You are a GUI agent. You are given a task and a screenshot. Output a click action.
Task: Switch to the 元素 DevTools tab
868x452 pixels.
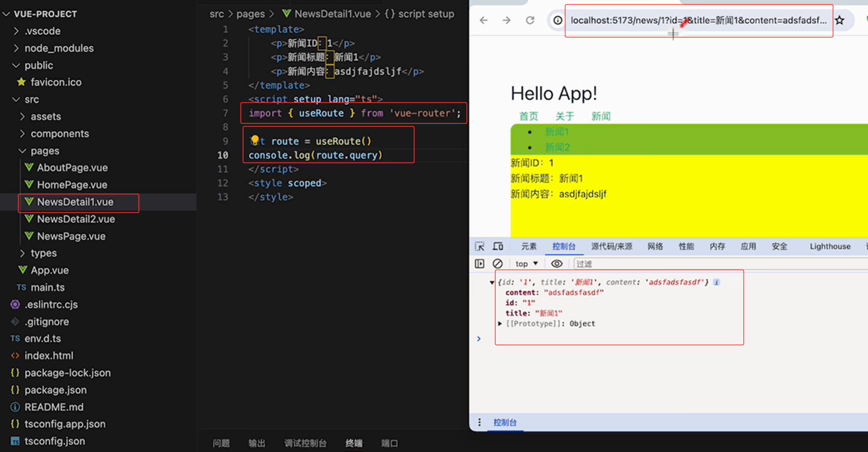click(x=529, y=246)
